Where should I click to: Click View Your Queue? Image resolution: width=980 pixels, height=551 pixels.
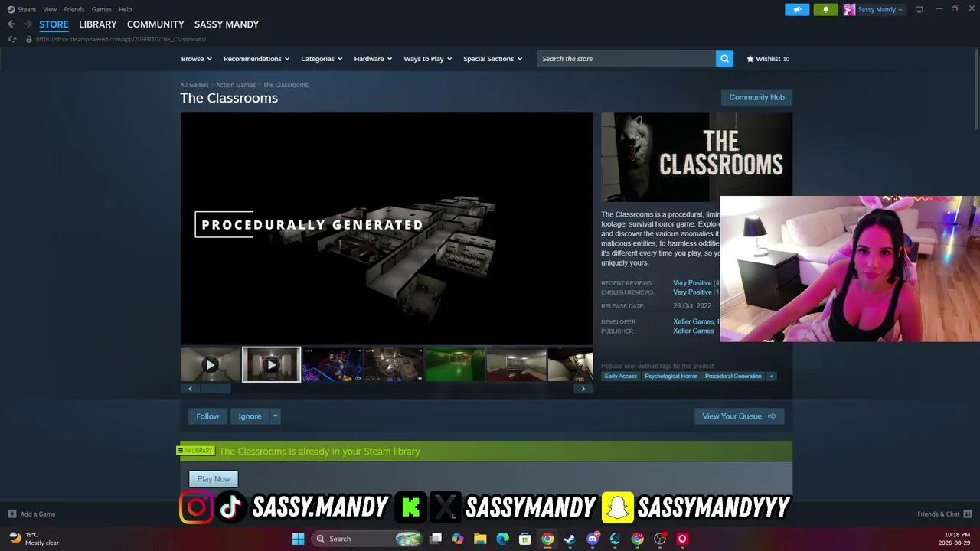pyautogui.click(x=739, y=416)
